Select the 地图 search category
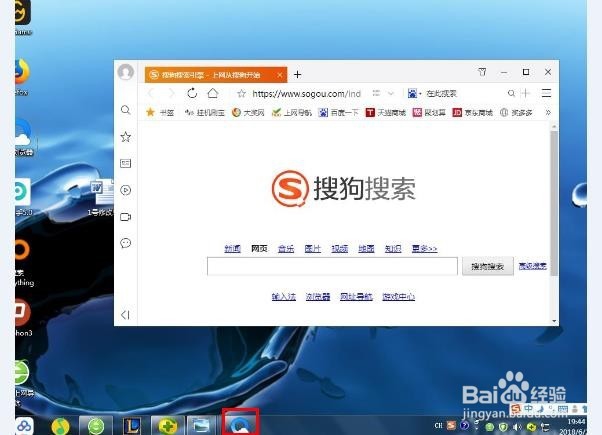 [x=366, y=249]
